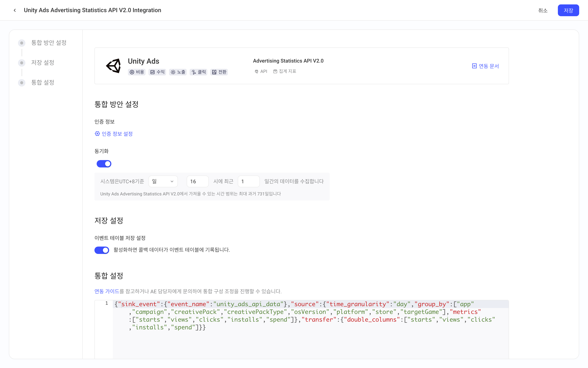The width and height of the screenshot is (588, 368).
Task: Click the back arrow icon
Action: click(15, 10)
